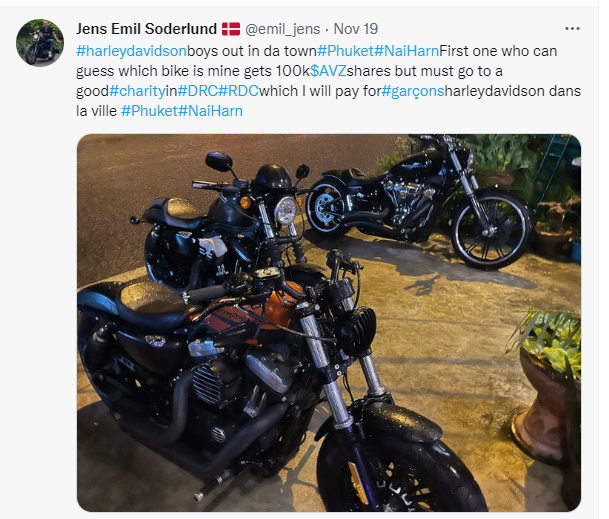This screenshot has width=609, height=519.
Task: Open the $AVZ cashtag
Action: (x=328, y=71)
